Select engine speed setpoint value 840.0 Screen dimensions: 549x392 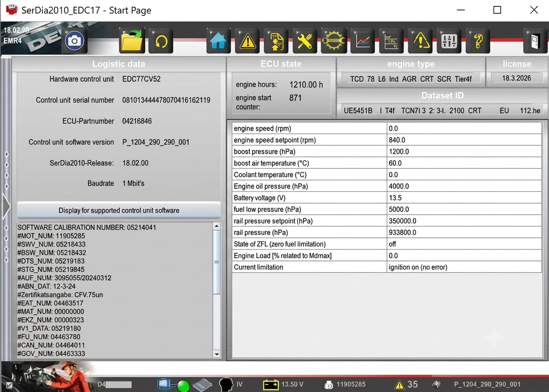464,140
